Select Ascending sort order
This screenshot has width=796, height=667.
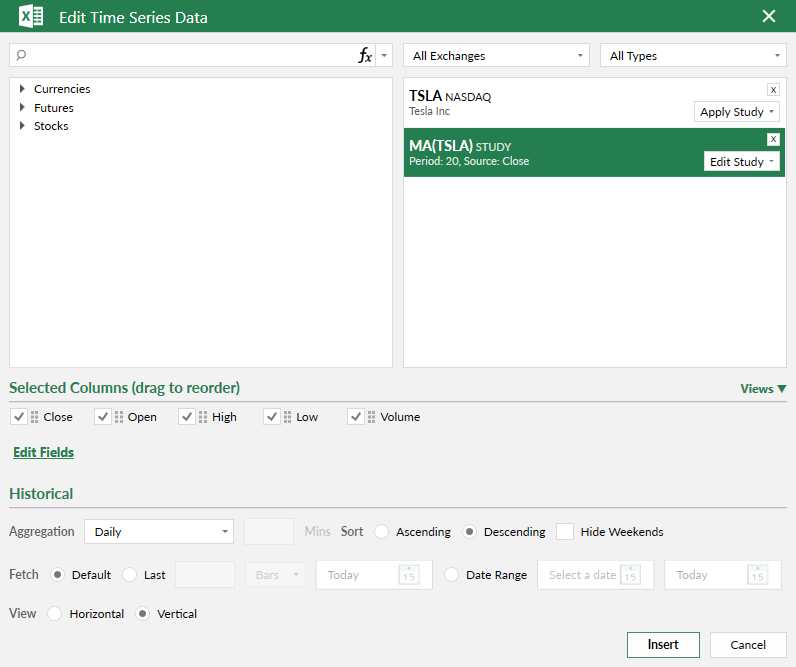tap(381, 531)
